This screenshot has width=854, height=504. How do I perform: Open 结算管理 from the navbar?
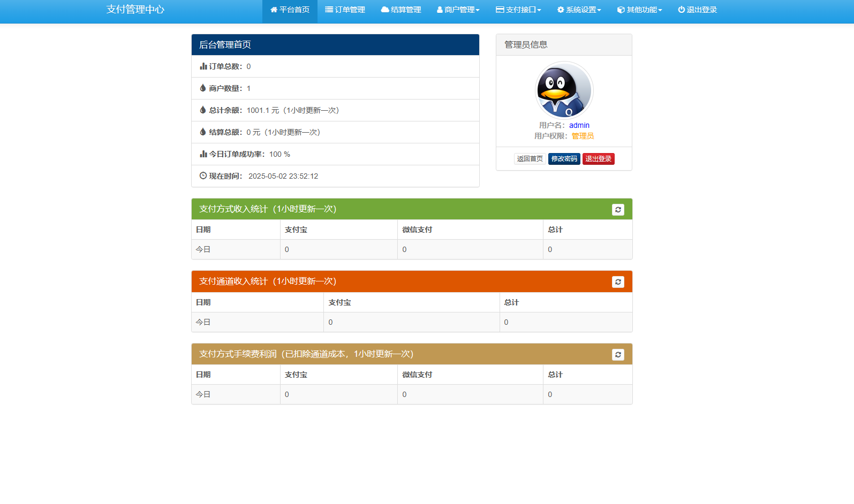(x=401, y=10)
